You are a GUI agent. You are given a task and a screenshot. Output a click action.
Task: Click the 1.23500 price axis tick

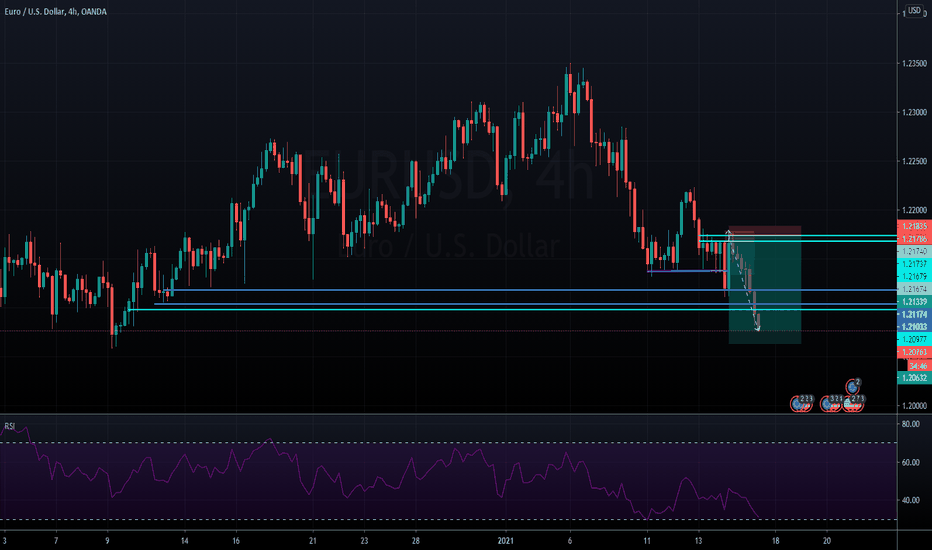click(x=914, y=64)
